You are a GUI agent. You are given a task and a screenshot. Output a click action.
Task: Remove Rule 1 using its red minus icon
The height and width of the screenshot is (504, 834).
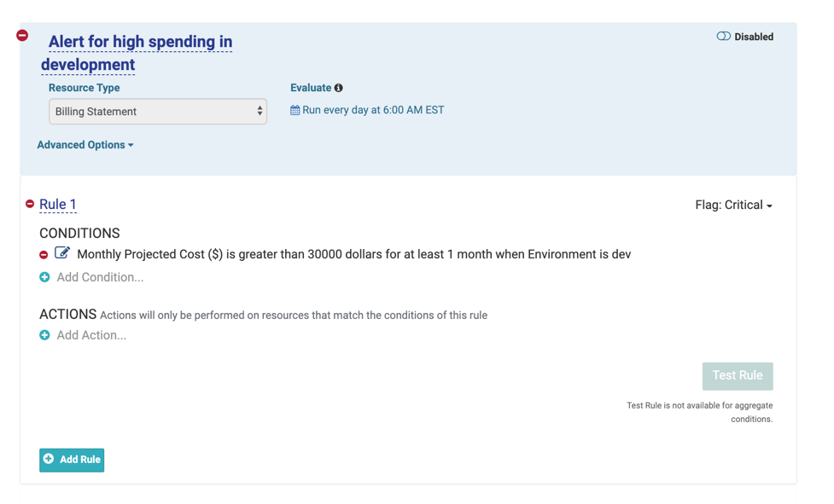(30, 204)
